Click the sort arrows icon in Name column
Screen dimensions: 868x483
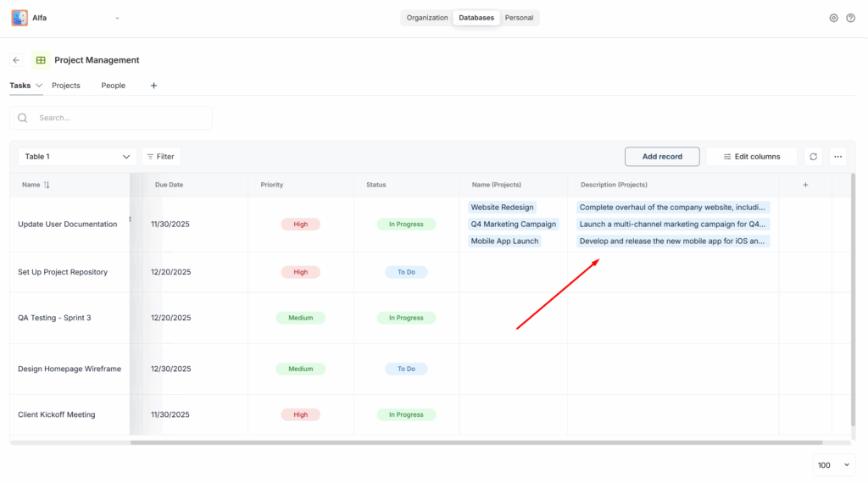(x=47, y=185)
